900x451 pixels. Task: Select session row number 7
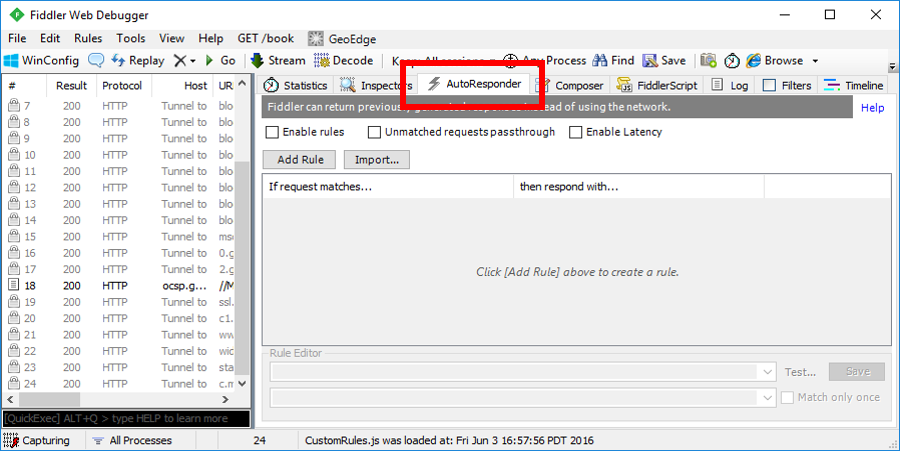120,106
